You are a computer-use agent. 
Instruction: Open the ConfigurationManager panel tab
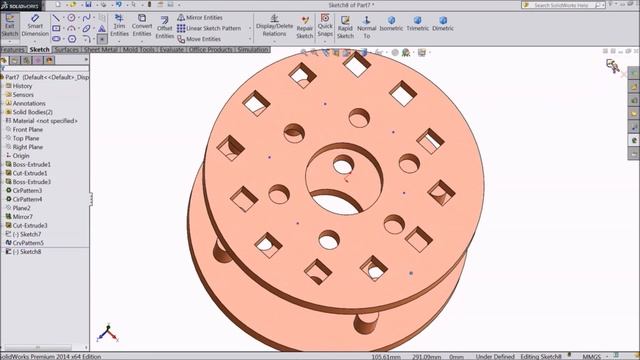[x=27, y=60]
